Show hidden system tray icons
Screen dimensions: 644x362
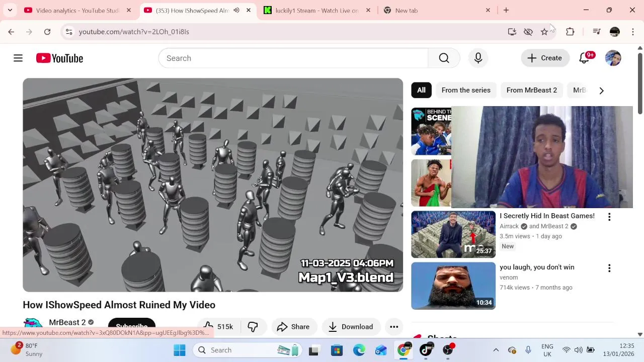tap(496, 350)
